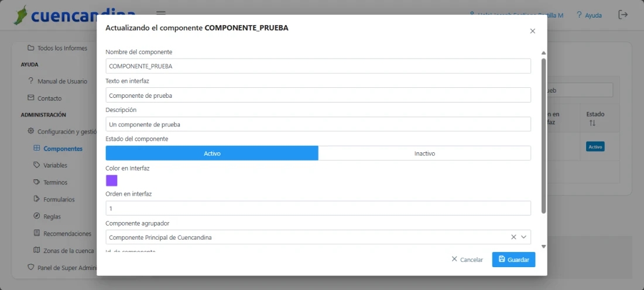Click the X icon beside Cancelar
The width and height of the screenshot is (644, 290).
(454, 259)
